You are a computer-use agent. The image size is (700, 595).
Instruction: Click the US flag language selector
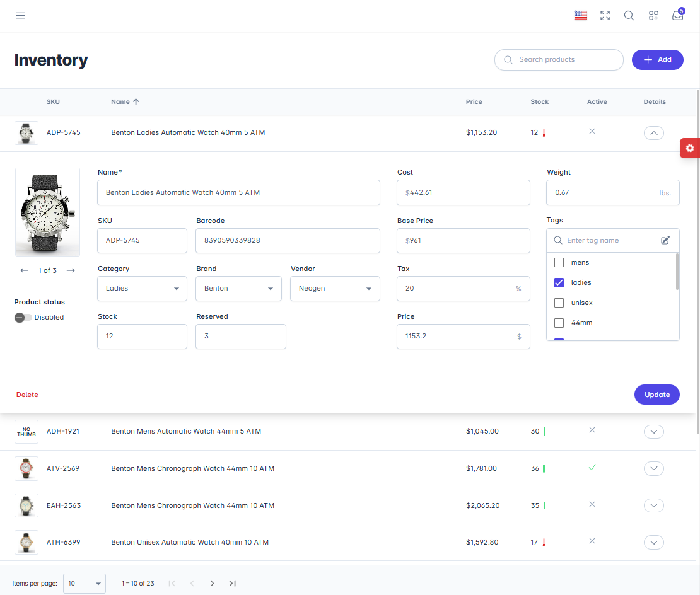(581, 16)
